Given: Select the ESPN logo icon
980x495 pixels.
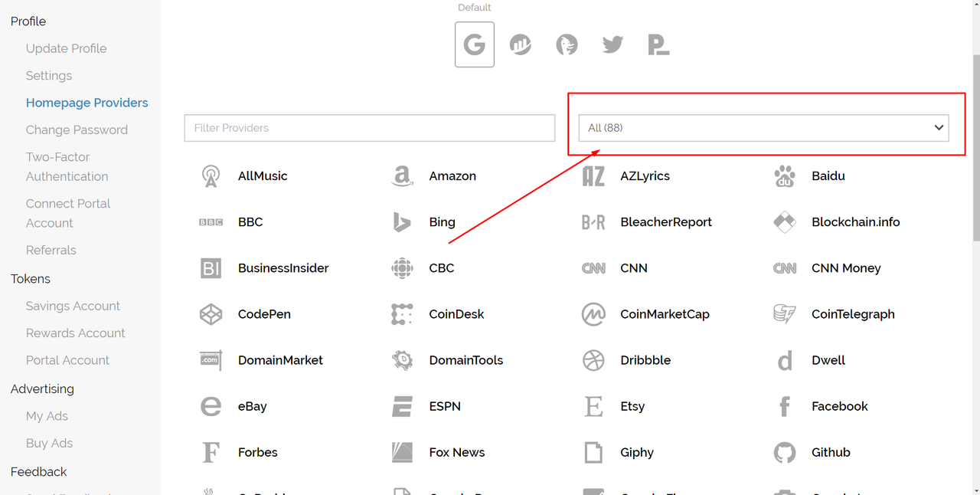Looking at the screenshot, I should 402,406.
